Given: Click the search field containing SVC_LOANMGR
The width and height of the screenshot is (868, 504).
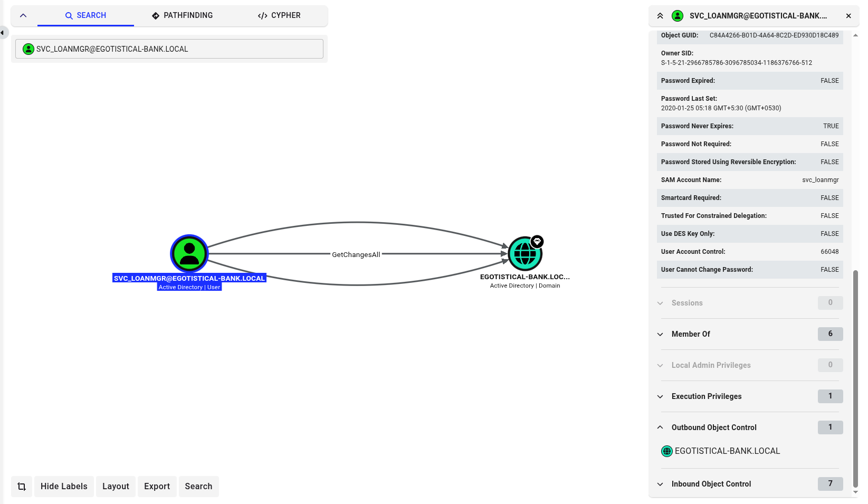Looking at the screenshot, I should click(x=169, y=49).
